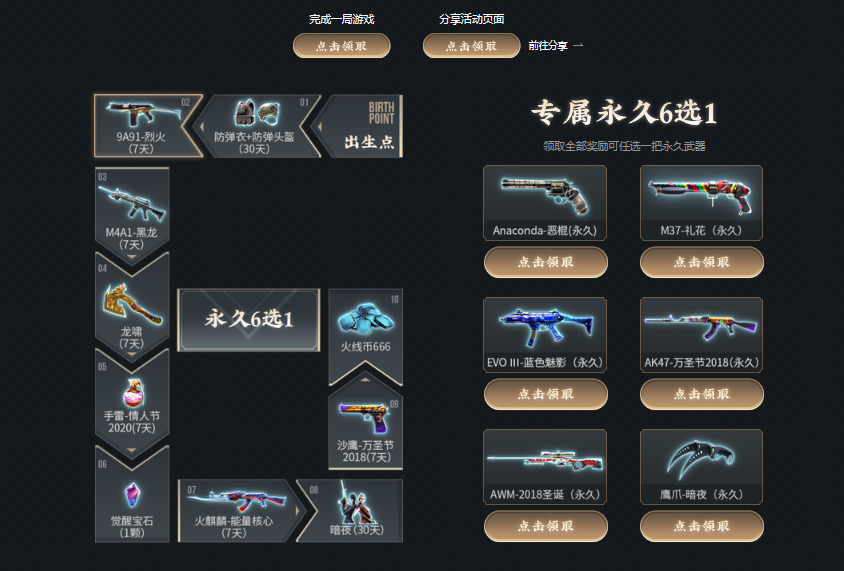Viewport: 844px width, 571px height.
Task: Click the 觉醒宝石 purple gem icon
Action: point(132,495)
